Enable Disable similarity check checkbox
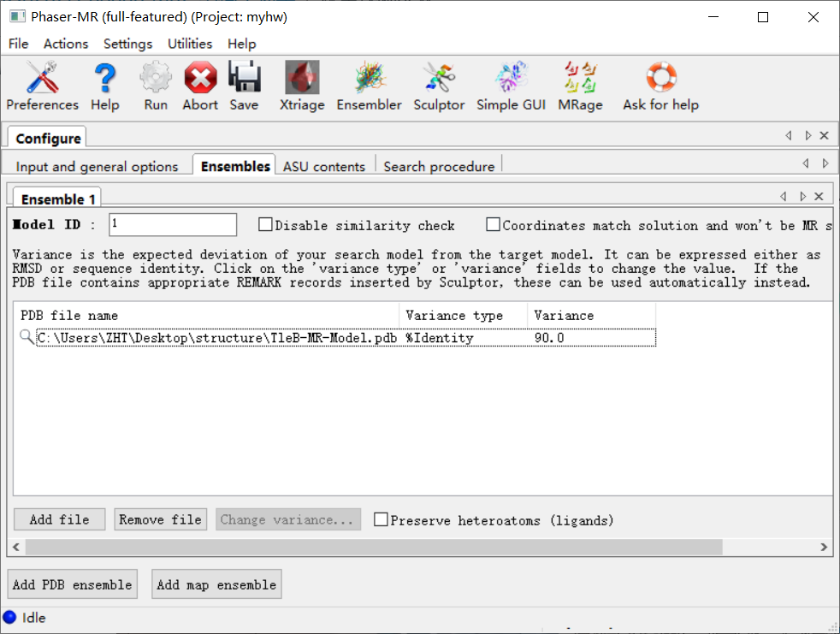The height and width of the screenshot is (634, 840). (265, 224)
